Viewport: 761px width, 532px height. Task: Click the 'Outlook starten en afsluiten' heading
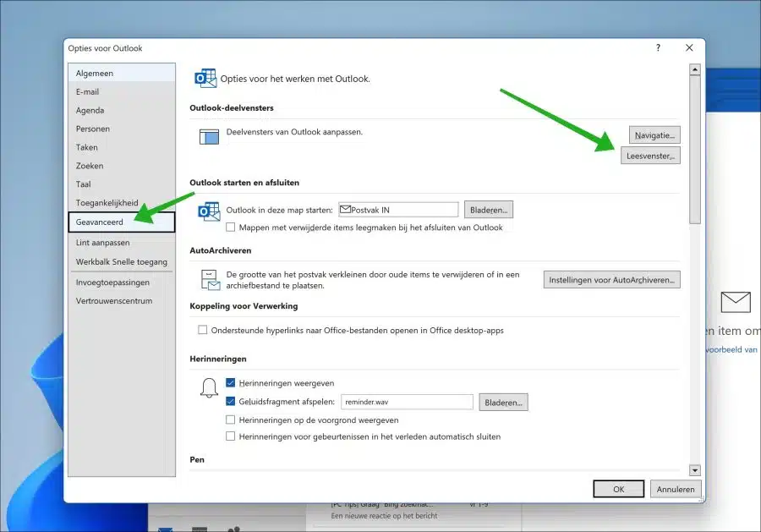244,183
